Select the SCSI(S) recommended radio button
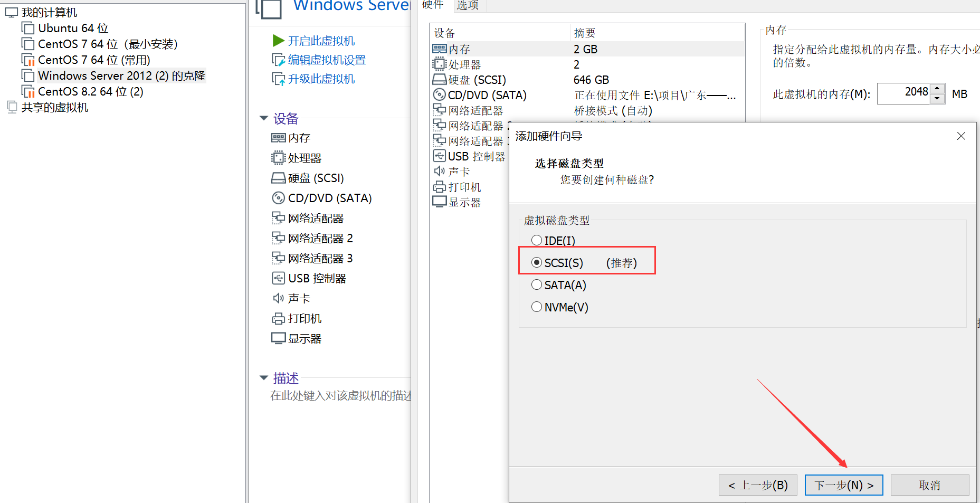 [537, 262]
